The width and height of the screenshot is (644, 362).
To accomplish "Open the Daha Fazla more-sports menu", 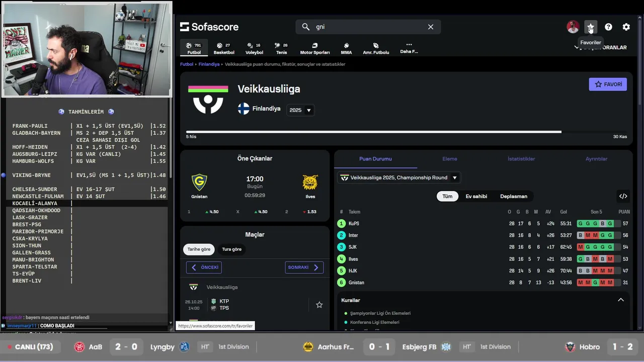I will pos(409,48).
